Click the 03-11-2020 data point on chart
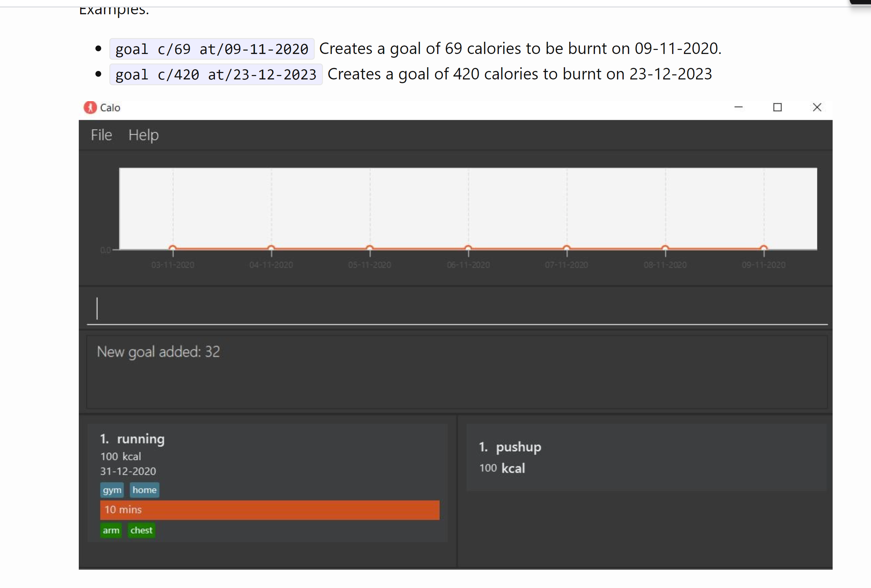The height and width of the screenshot is (588, 871). [173, 248]
